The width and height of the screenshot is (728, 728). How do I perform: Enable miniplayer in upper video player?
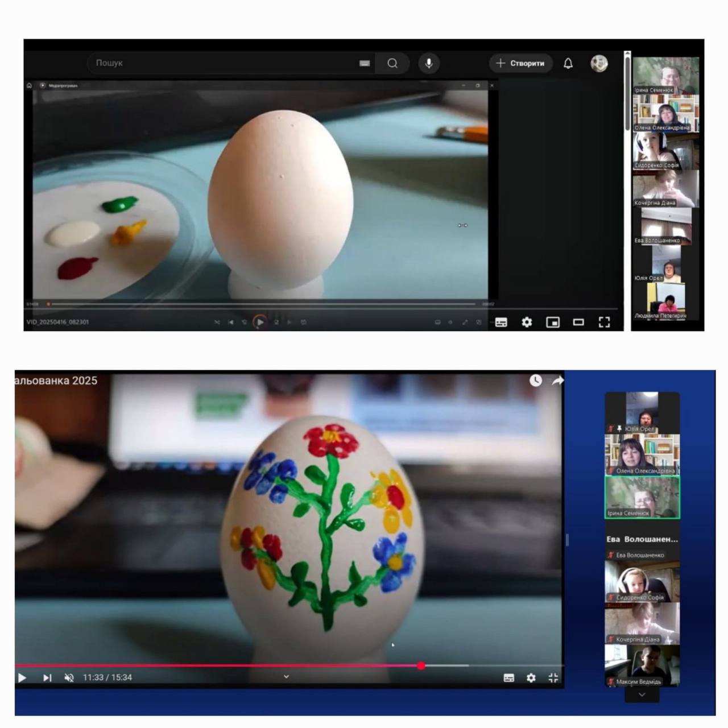(x=552, y=322)
